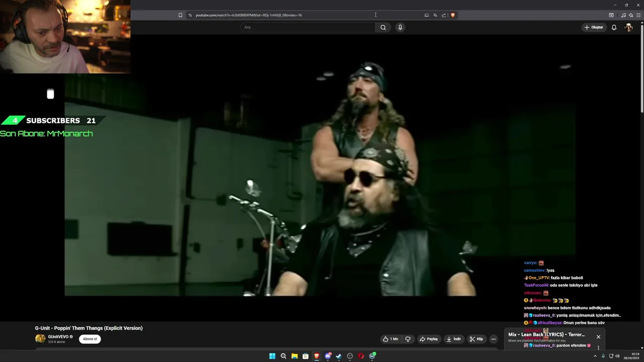The height and width of the screenshot is (362, 644).
Task: Open OBS Studio from the taskbar
Action: pos(350,356)
